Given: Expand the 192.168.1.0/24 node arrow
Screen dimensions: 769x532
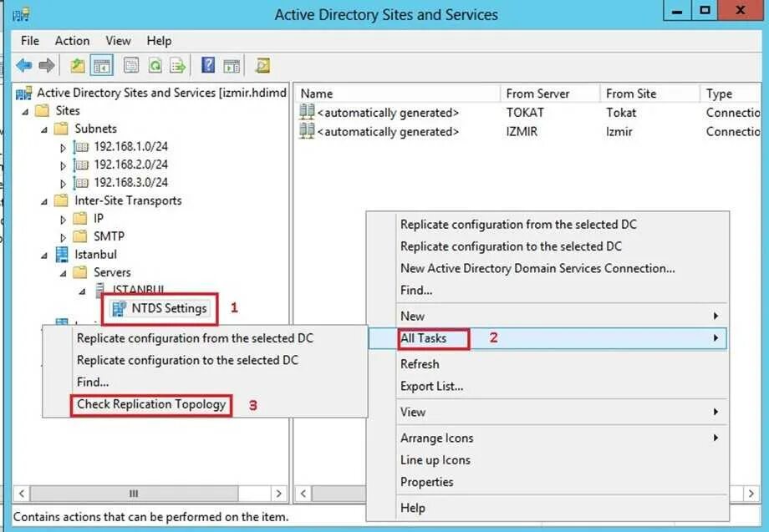Looking at the screenshot, I should (63, 148).
